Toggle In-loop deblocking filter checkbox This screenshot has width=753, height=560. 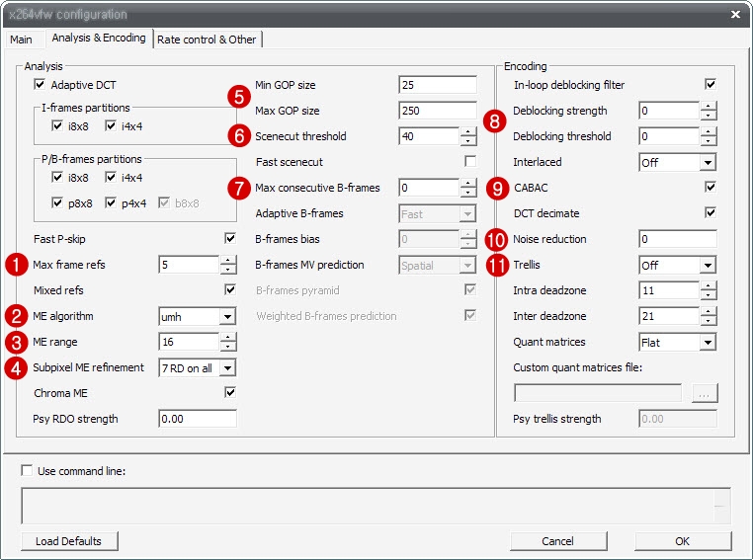tap(711, 84)
